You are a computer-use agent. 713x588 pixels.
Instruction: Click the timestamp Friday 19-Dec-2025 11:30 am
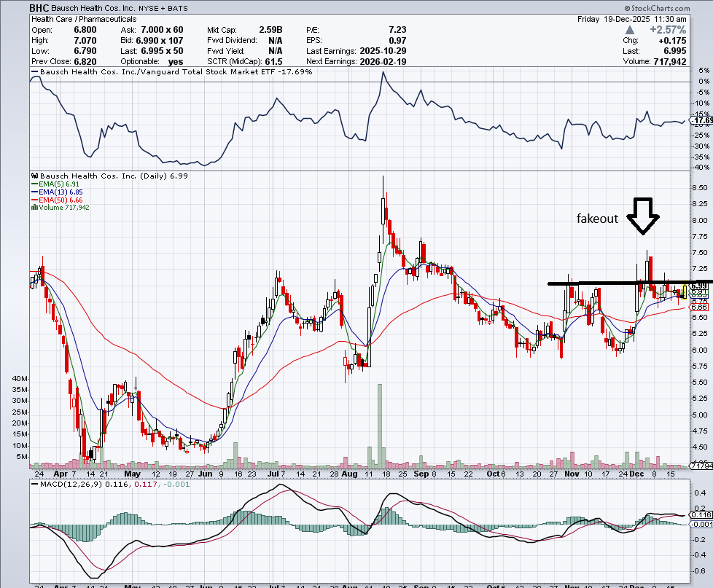point(631,19)
